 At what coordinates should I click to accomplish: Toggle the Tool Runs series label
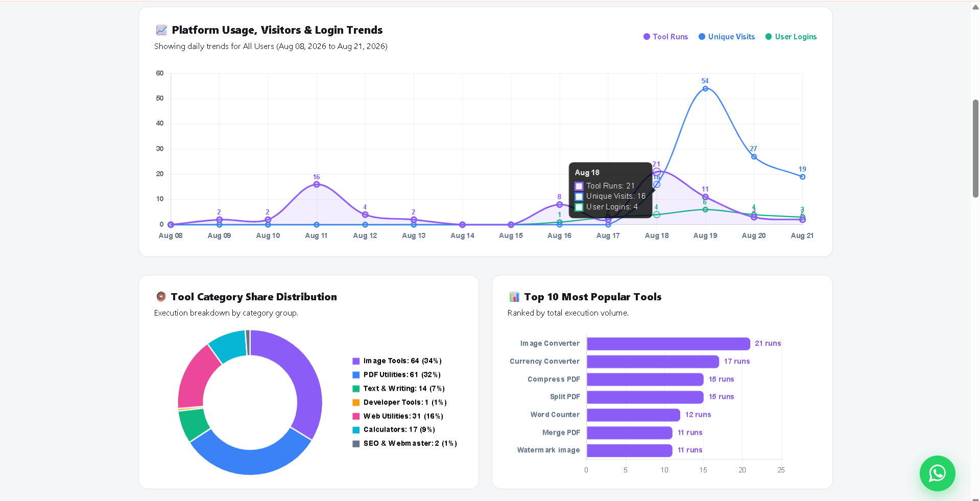(671, 37)
